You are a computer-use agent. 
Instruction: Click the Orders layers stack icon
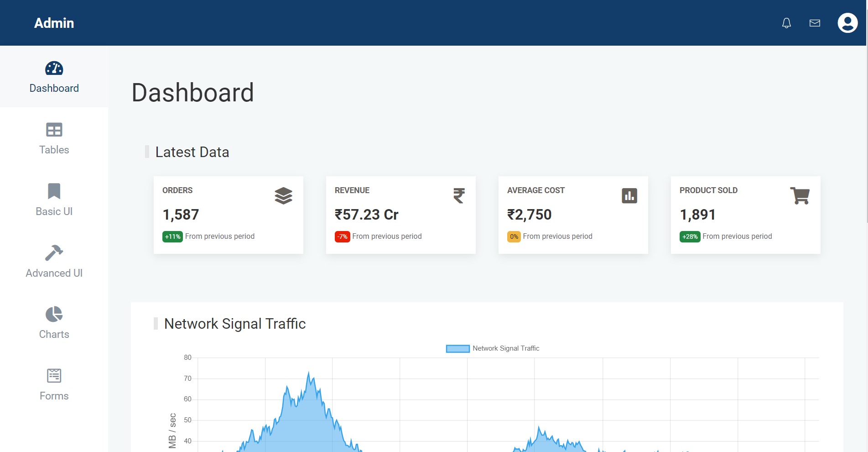[283, 196]
